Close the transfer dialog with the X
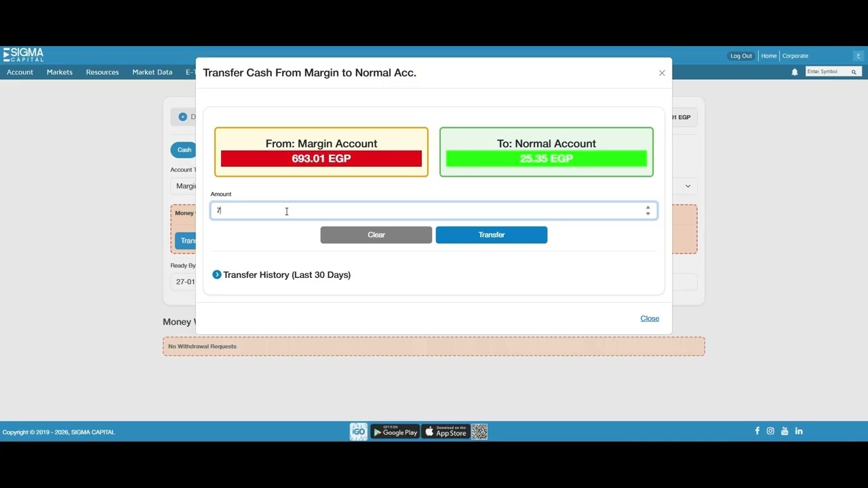Screen dimensions: 868x488 [662, 73]
